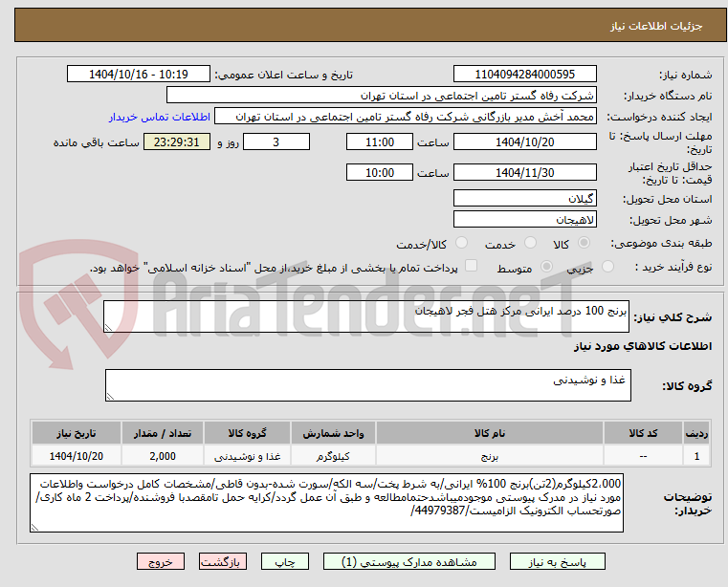Click the ردیف column header
This screenshot has height=587, width=728.
(x=696, y=433)
